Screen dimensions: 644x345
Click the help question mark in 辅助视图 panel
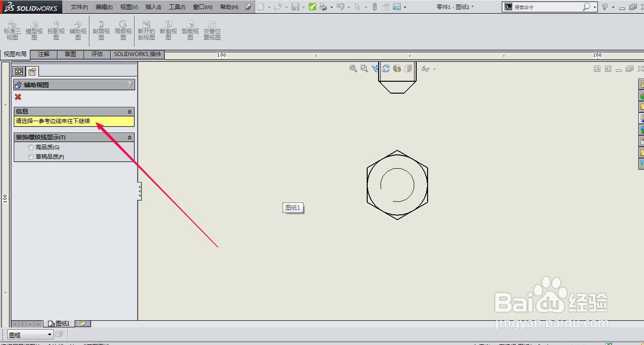pos(129,85)
